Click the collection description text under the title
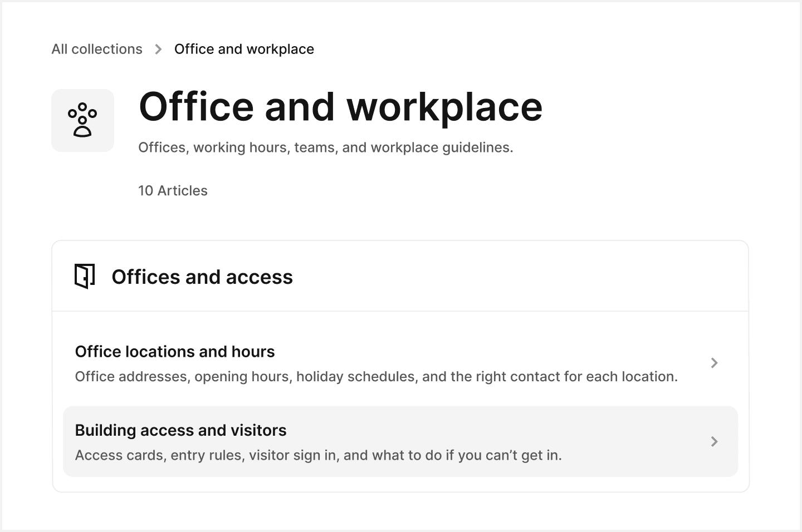This screenshot has width=802, height=532. pyautogui.click(x=326, y=147)
